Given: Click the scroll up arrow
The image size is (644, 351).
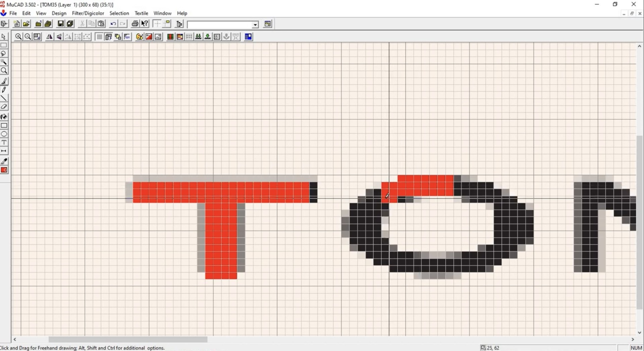Looking at the screenshot, I should tap(640, 46).
